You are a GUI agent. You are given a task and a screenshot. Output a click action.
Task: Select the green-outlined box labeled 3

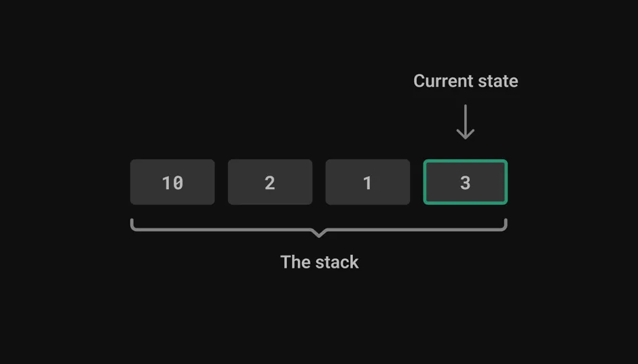click(x=466, y=182)
